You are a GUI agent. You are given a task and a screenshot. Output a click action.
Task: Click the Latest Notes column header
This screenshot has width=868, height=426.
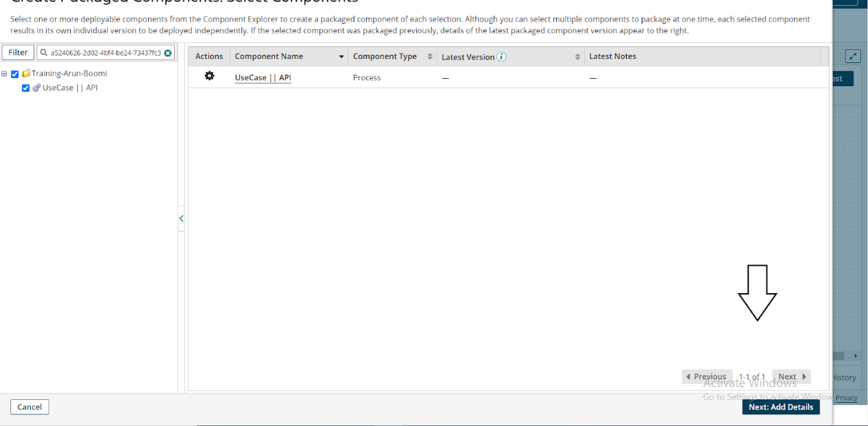click(612, 57)
